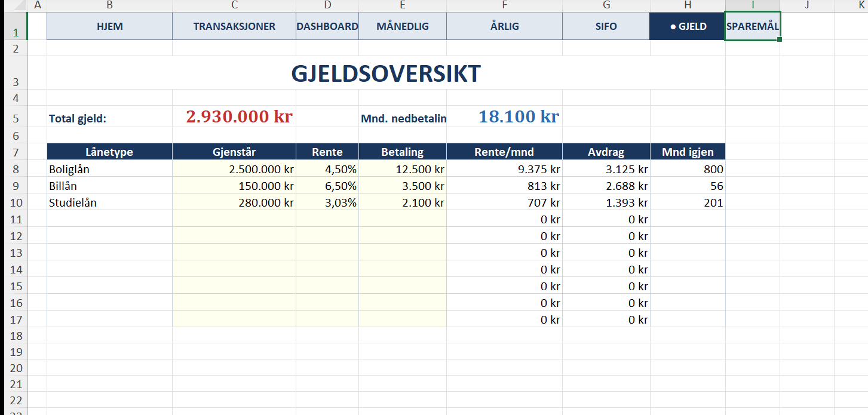Viewport: 868px width, 415px height.
Task: Select the Boliglån Gjenstår amount cell
Action: [x=234, y=169]
